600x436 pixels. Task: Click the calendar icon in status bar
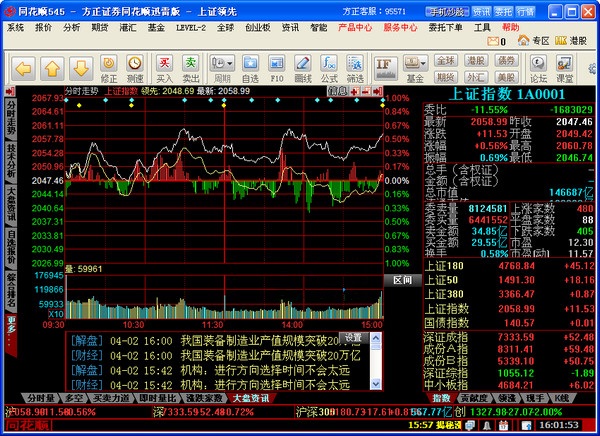coord(503,425)
